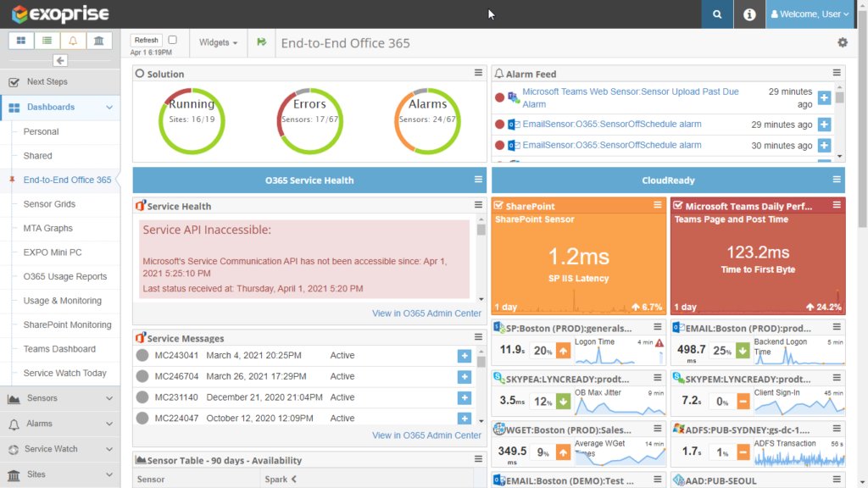Expand MC243041 message plus button
The height and width of the screenshot is (488, 868).
(x=465, y=356)
